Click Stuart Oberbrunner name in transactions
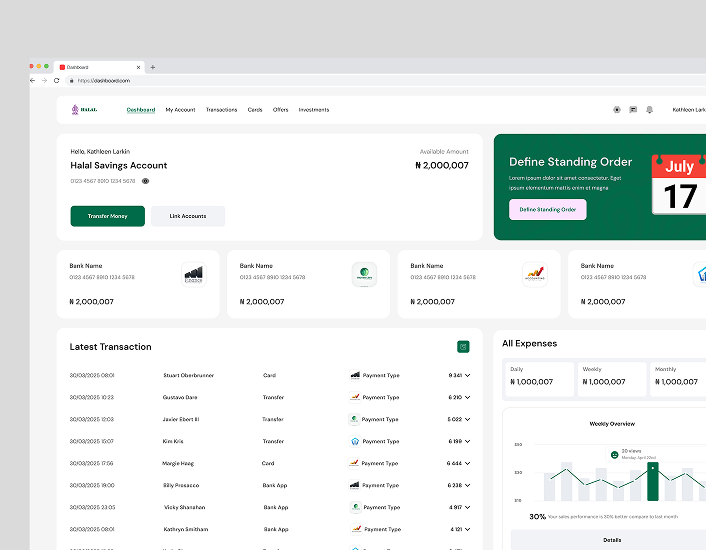Viewport: 706px width, 550px height. (189, 375)
